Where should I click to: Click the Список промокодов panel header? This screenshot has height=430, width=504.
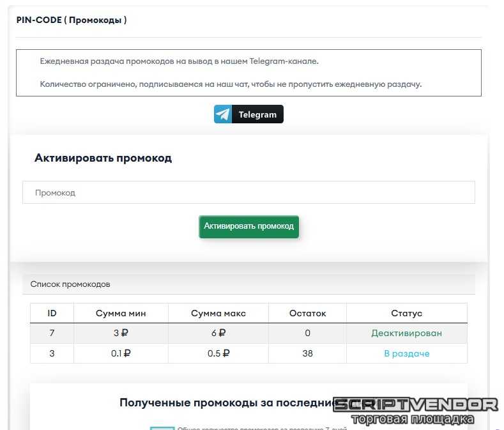[70, 284]
